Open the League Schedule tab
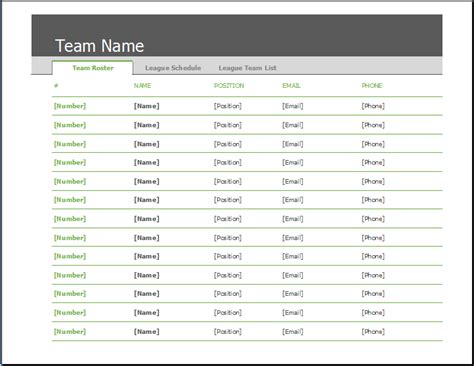Image resolution: width=474 pixels, height=366 pixels. point(173,68)
